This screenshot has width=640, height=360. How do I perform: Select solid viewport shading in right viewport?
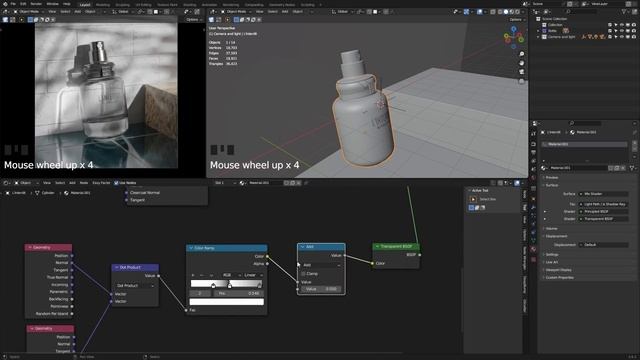click(x=506, y=12)
